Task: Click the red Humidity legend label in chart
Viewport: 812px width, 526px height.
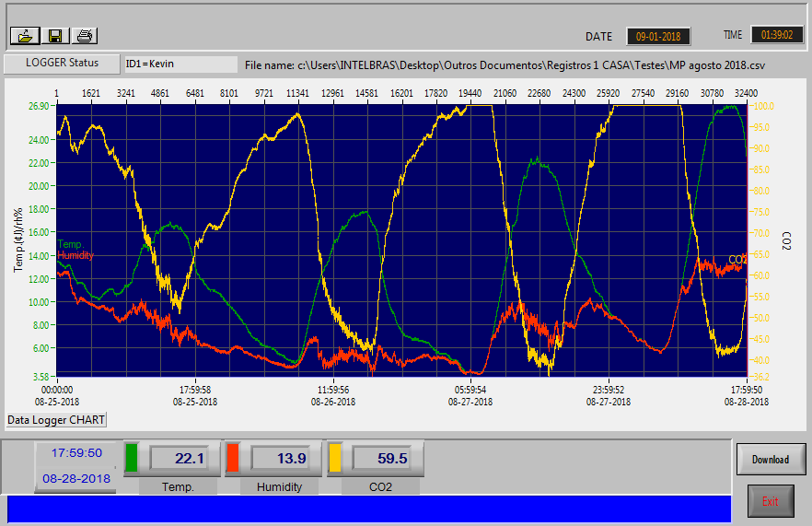Action: click(x=75, y=255)
